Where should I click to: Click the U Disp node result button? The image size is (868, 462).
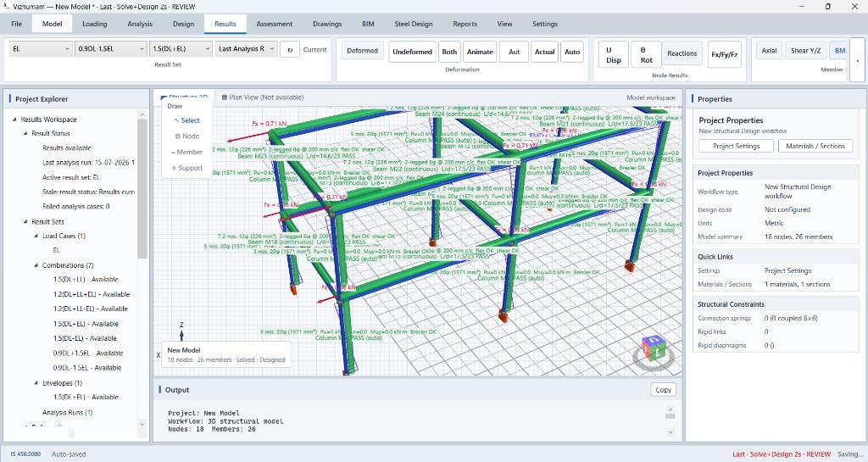614,55
